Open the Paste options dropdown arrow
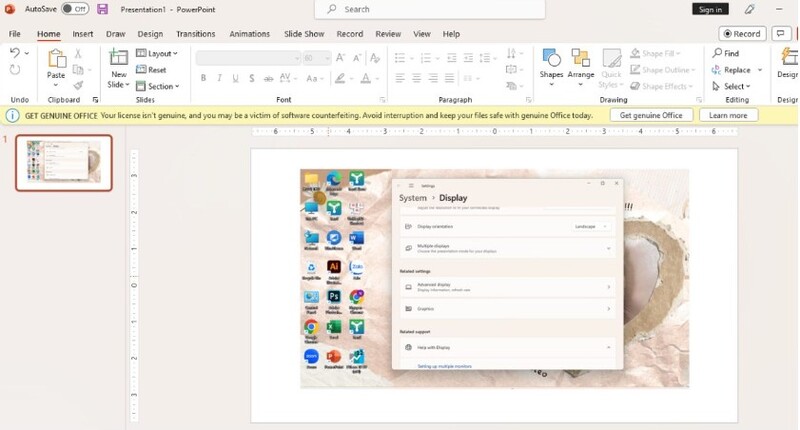The image size is (800, 430). click(x=56, y=85)
